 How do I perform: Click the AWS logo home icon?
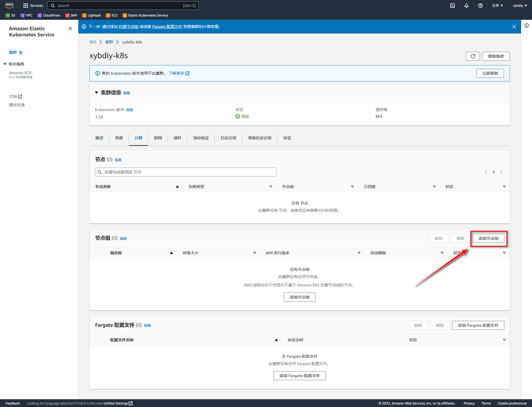coord(9,5)
